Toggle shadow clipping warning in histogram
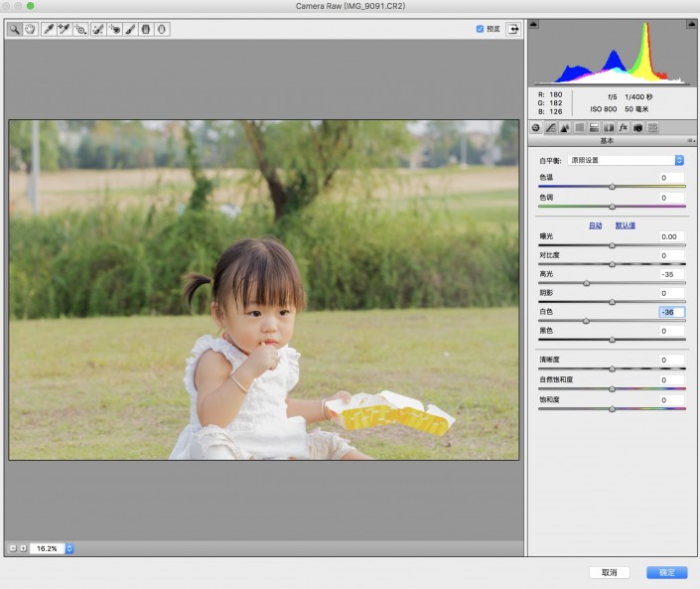Image resolution: width=700 pixels, height=589 pixels. click(x=534, y=22)
